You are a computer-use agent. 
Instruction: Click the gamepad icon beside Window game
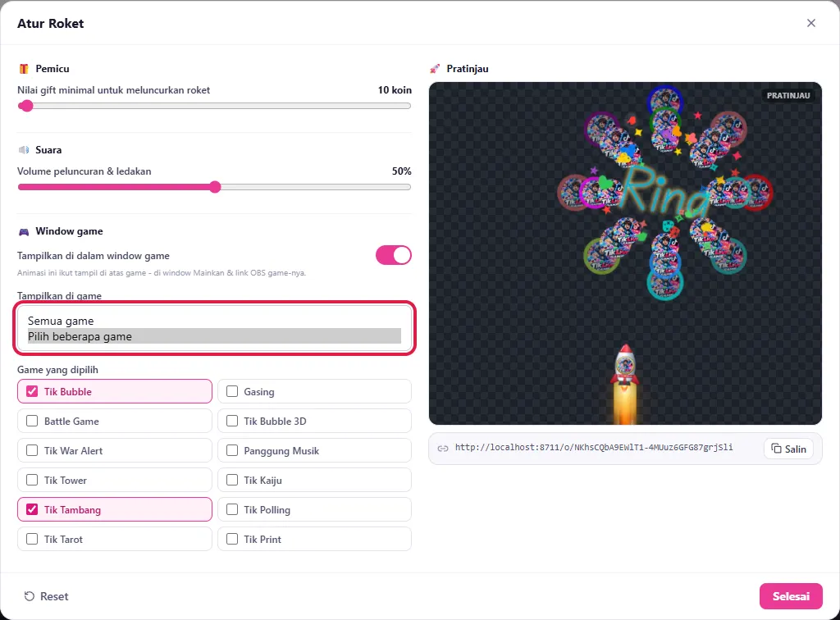pyautogui.click(x=24, y=231)
